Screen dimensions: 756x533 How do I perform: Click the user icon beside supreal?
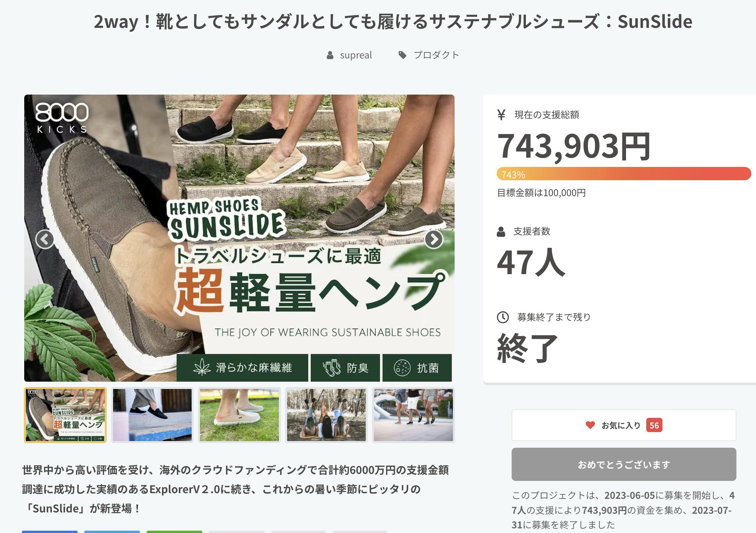tap(330, 55)
